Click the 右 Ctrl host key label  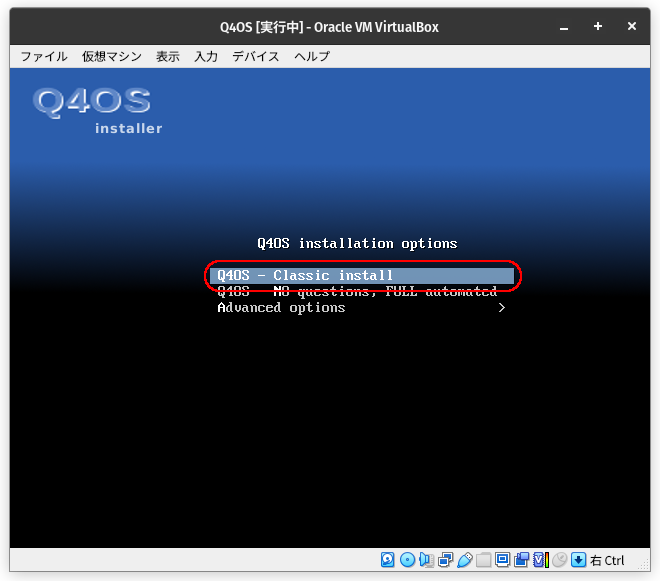[x=607, y=560]
